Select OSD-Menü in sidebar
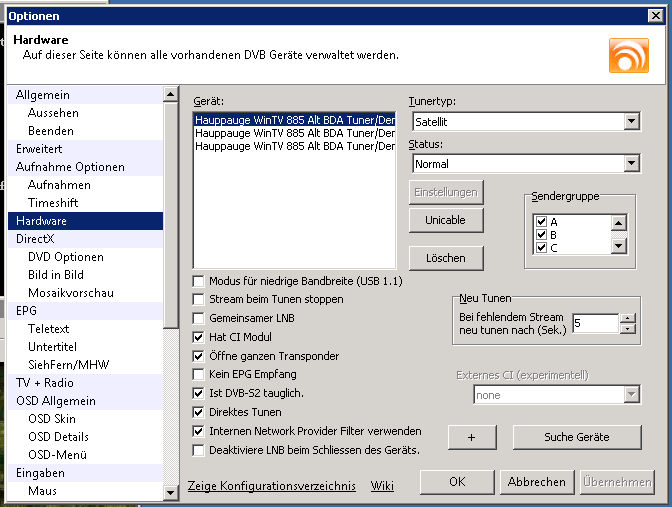This screenshot has width=672, height=507. point(85,455)
